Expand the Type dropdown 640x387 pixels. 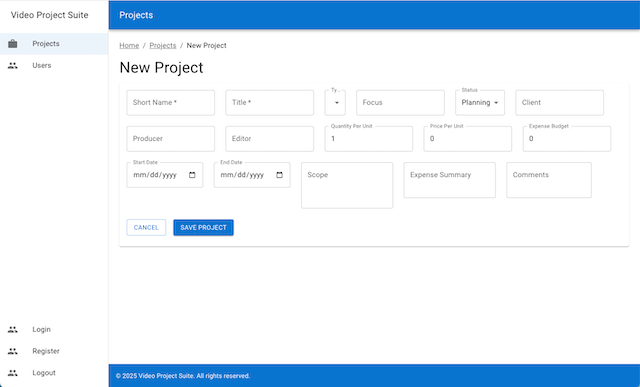point(335,103)
